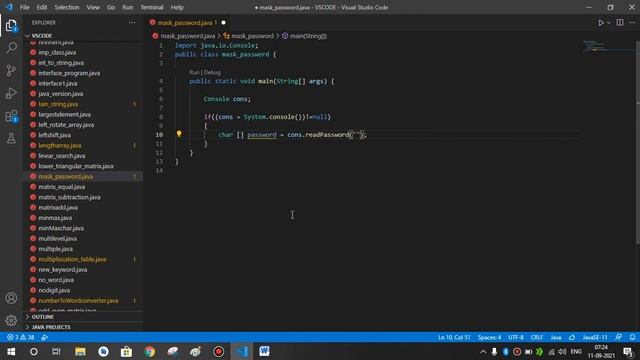Open Microsoft Word from taskbar
640x360 pixels.
pos(264,351)
